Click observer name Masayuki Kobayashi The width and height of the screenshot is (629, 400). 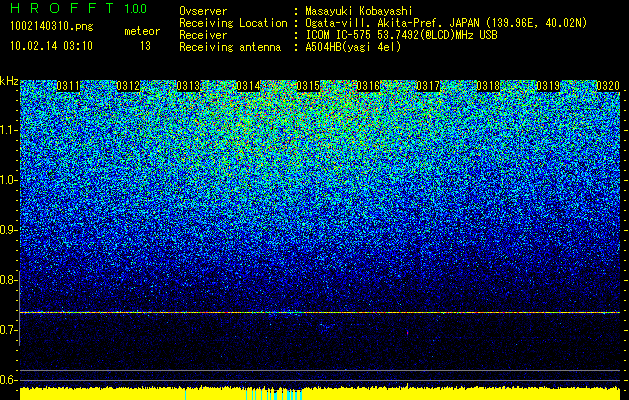[359, 11]
